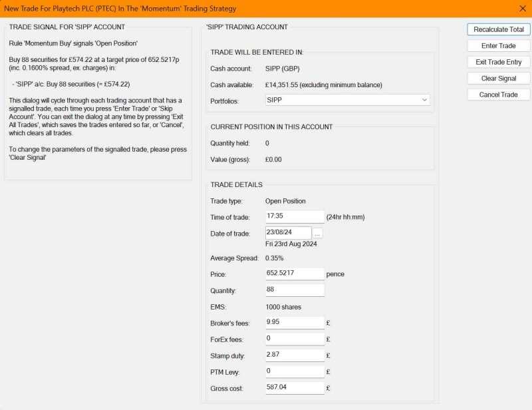Close the New Trade dialog
The image size is (532, 410).
tap(522, 9)
